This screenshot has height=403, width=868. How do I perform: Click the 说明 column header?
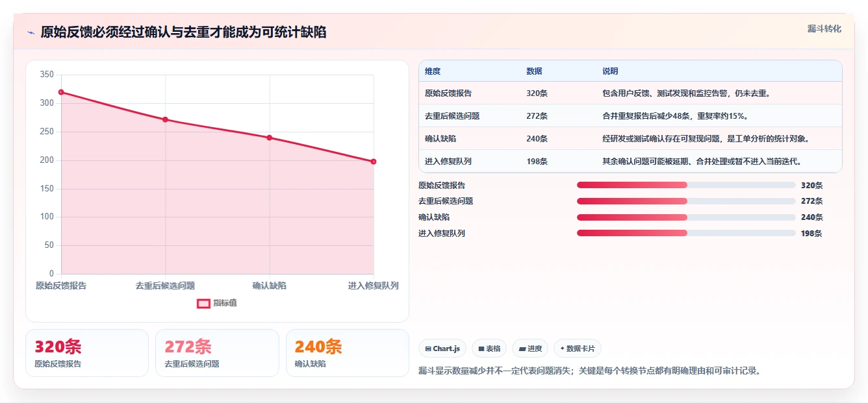610,71
